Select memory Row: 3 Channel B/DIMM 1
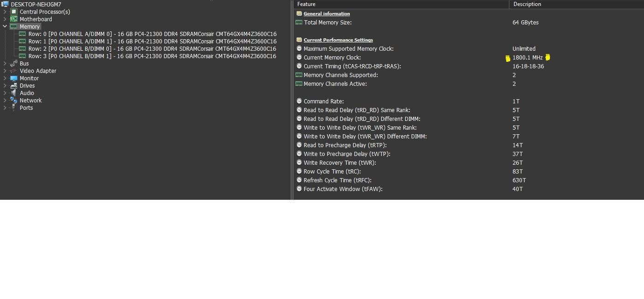This screenshot has width=644, height=299. coord(152,56)
